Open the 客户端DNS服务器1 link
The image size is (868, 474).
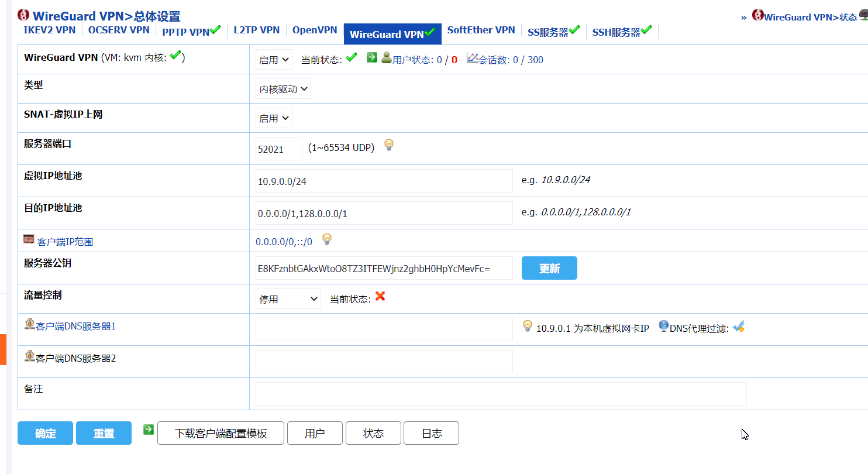pyautogui.click(x=76, y=326)
